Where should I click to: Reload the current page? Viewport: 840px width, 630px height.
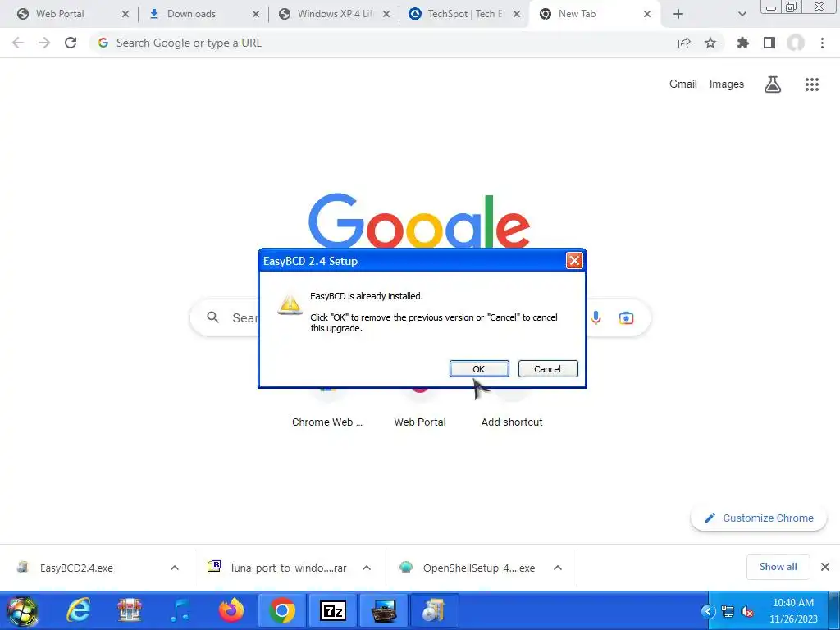tap(71, 43)
